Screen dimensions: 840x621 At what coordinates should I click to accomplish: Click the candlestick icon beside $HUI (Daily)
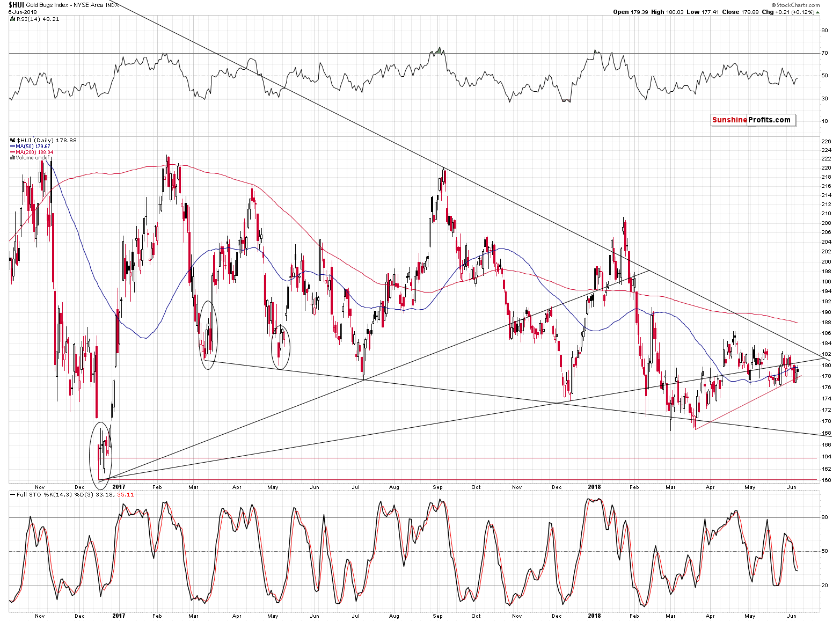click(x=12, y=141)
